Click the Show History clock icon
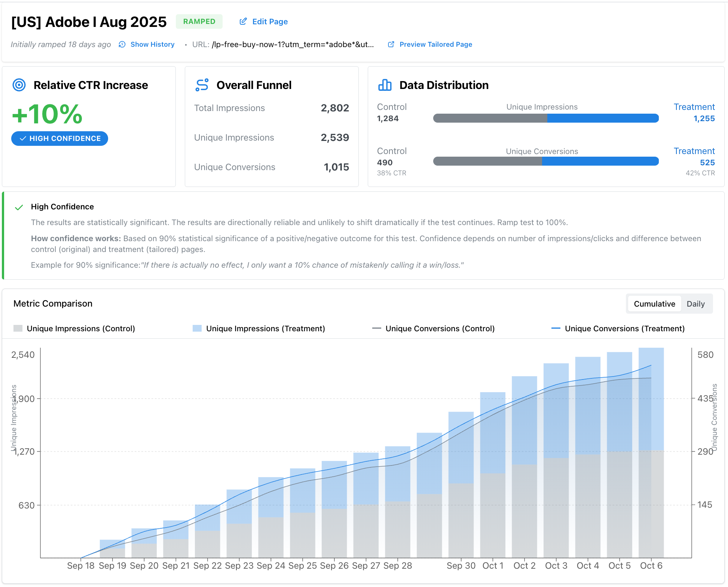 coord(122,44)
